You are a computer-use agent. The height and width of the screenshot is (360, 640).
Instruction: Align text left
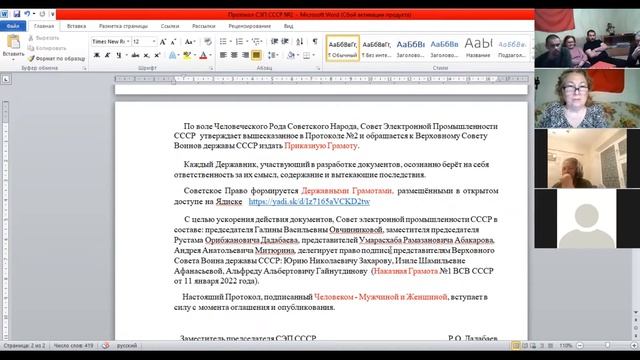pos(223,55)
